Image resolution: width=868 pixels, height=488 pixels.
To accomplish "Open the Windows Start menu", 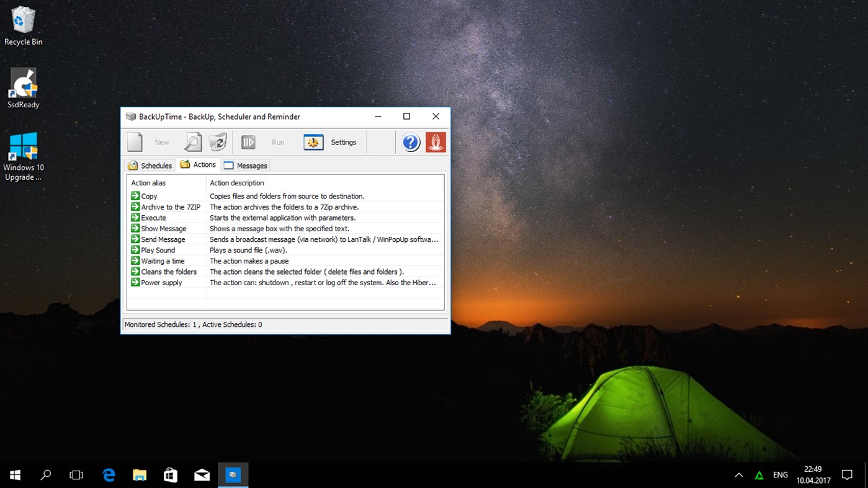I will coord(14,474).
